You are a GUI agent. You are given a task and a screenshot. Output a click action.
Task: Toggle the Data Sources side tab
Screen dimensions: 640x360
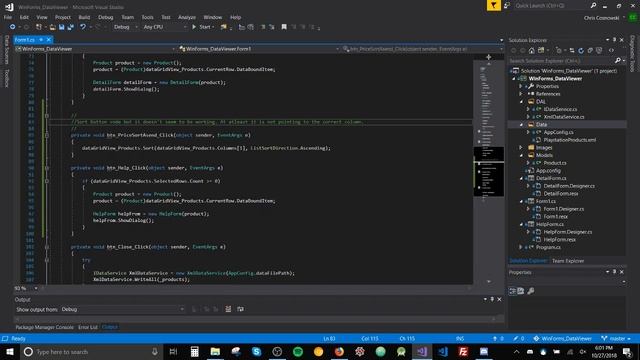pos(7,49)
